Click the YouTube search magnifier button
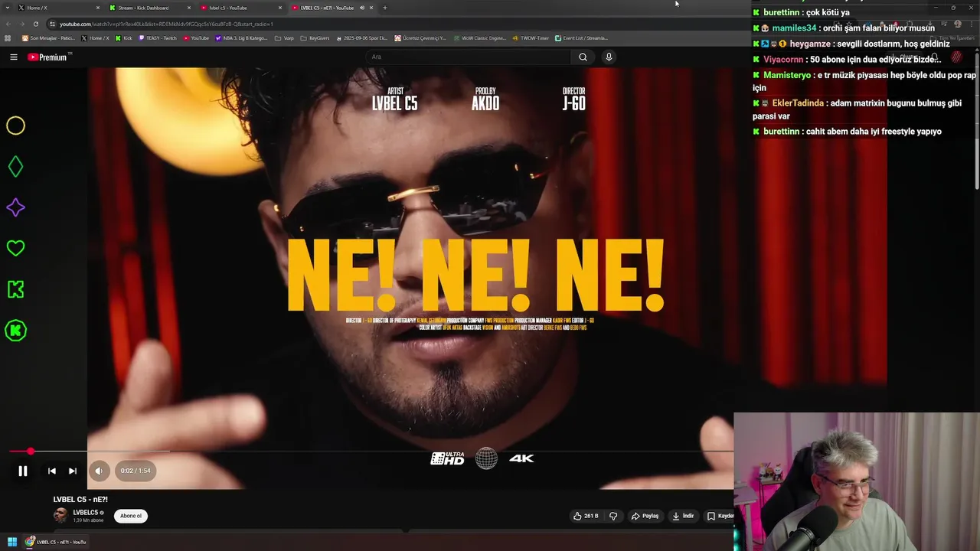 583,57
